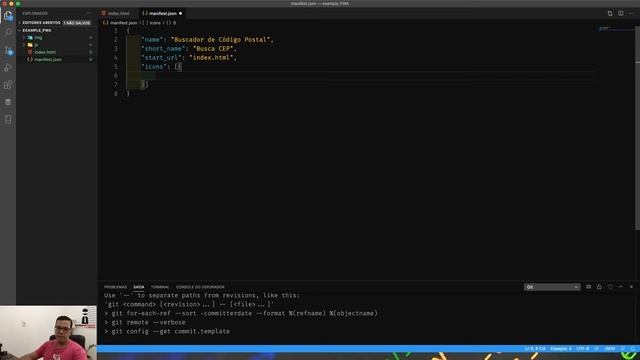This screenshot has height=360, width=640.
Task: Select the Saída panel tab
Action: (139, 287)
